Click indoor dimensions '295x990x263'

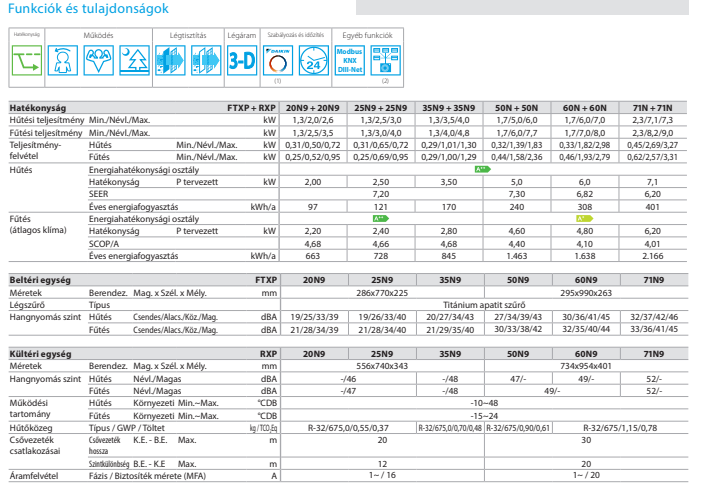point(586,293)
